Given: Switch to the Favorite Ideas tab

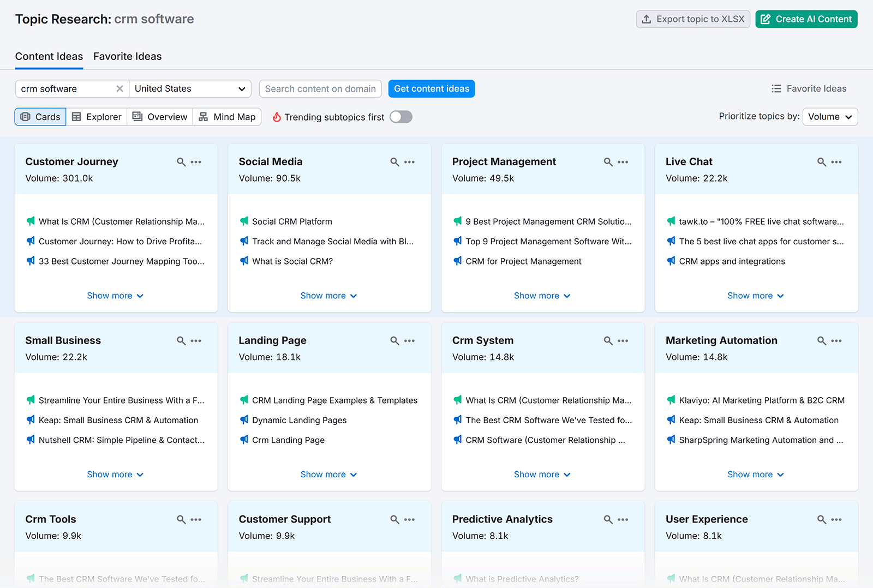Looking at the screenshot, I should (127, 56).
